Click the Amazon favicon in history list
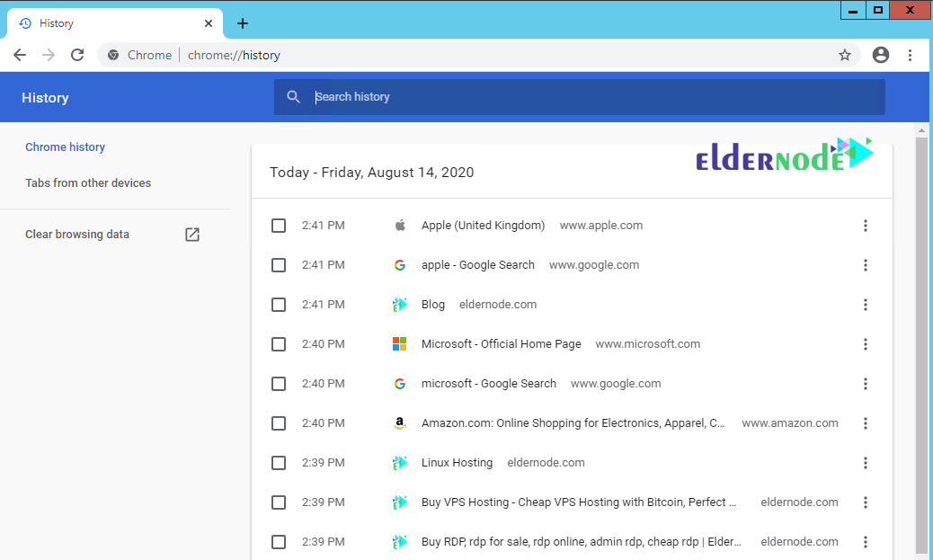Image resolution: width=933 pixels, height=560 pixels. pyautogui.click(x=400, y=423)
